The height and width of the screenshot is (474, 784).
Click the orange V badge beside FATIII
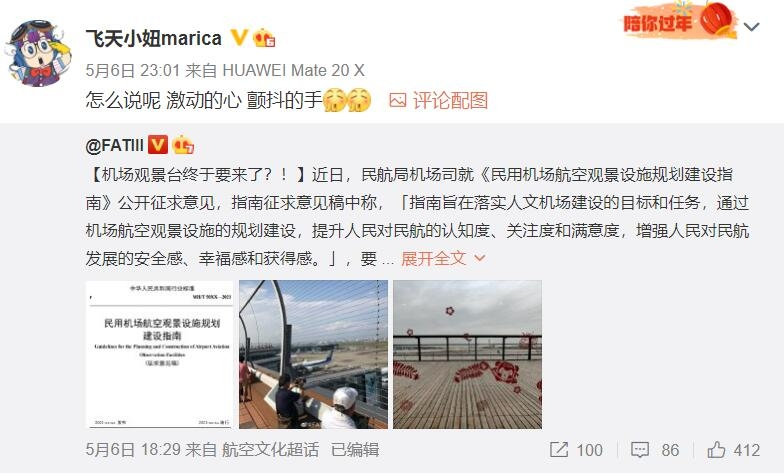pos(158,145)
